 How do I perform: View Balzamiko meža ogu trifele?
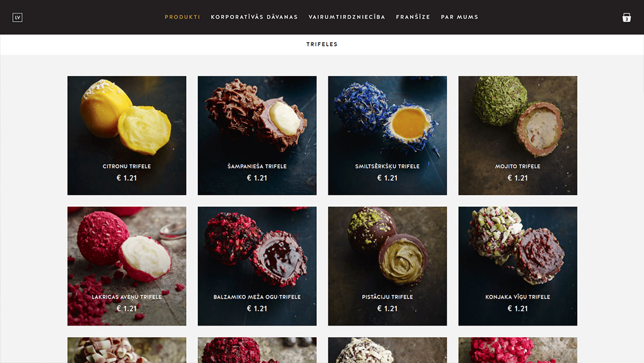[x=257, y=266]
